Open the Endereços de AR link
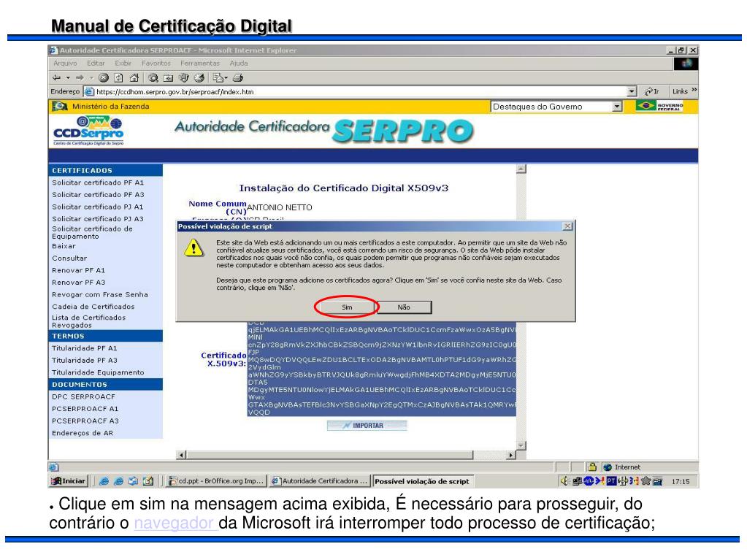The width and height of the screenshot is (747, 560). pyautogui.click(x=83, y=433)
